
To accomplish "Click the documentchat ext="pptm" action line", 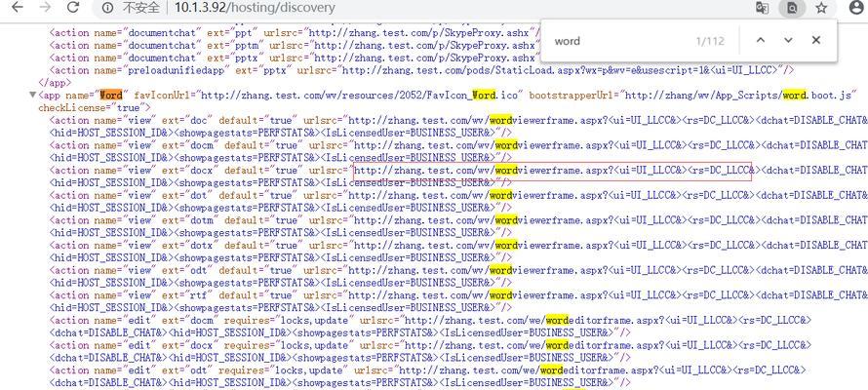I will point(294,46).
